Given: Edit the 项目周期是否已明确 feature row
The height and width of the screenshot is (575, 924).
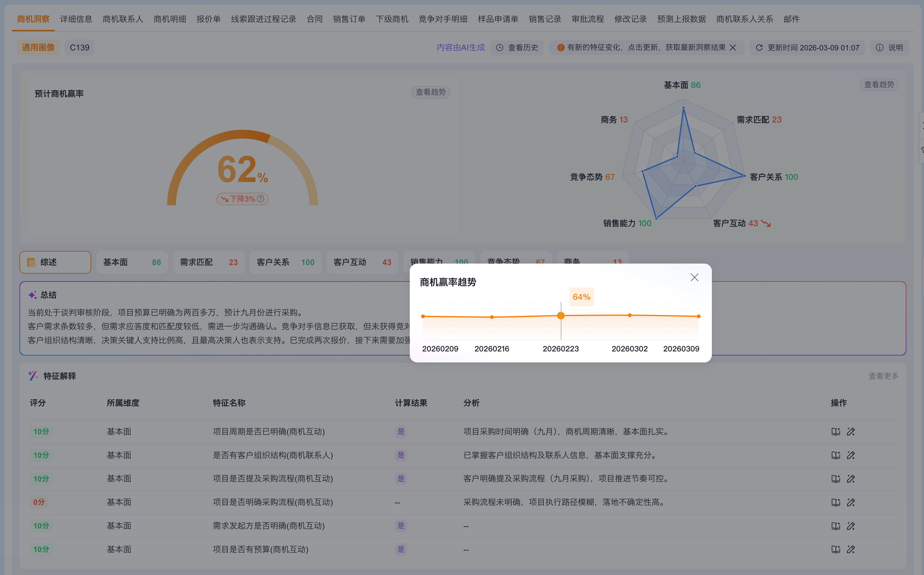Looking at the screenshot, I should pyautogui.click(x=851, y=432).
